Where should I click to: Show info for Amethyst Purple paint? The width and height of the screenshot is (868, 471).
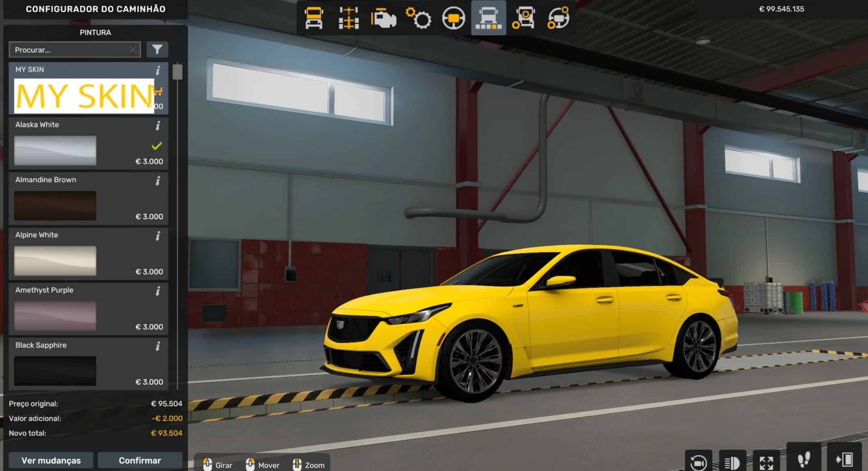click(x=158, y=291)
